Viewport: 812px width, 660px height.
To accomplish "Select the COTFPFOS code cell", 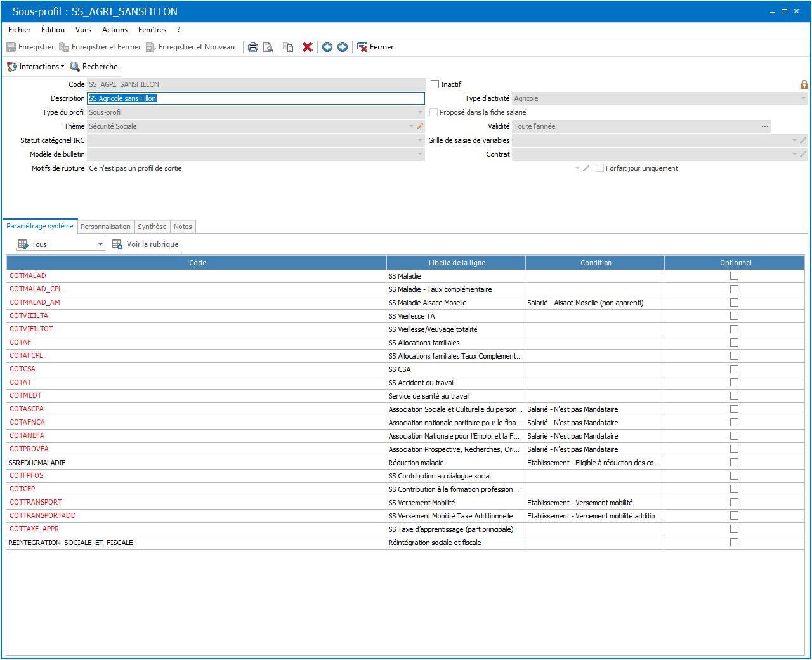I will click(x=197, y=476).
